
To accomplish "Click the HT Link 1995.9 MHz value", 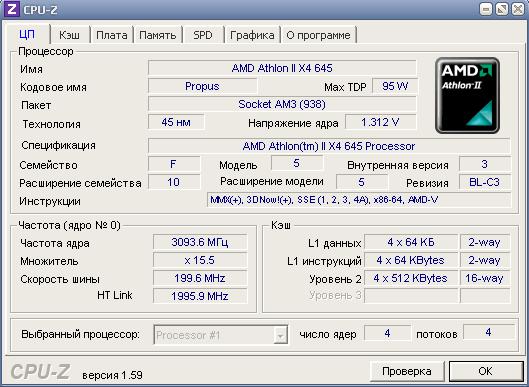I will pyautogui.click(x=200, y=296).
